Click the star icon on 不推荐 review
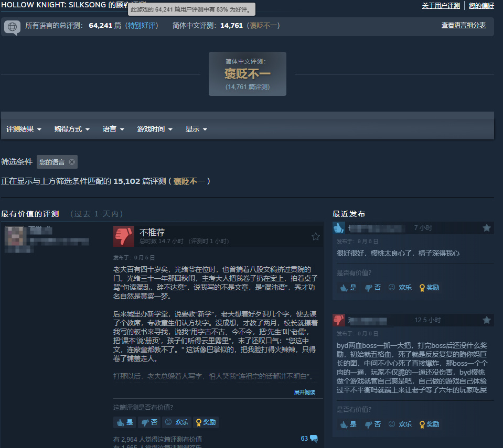 (316, 236)
